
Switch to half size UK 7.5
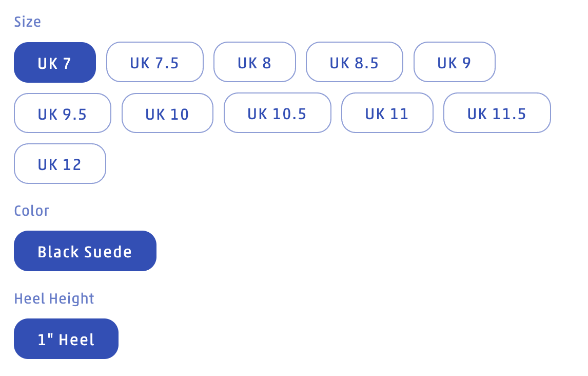pos(154,62)
